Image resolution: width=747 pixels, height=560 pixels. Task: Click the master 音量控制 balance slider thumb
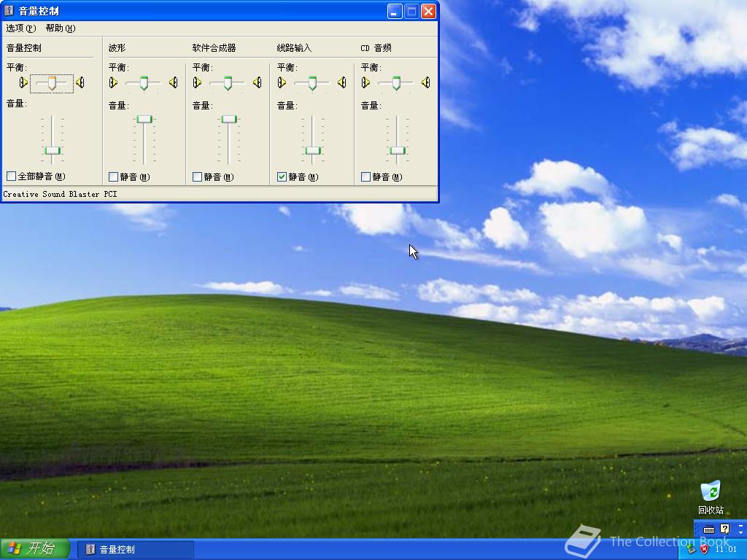pyautogui.click(x=52, y=83)
